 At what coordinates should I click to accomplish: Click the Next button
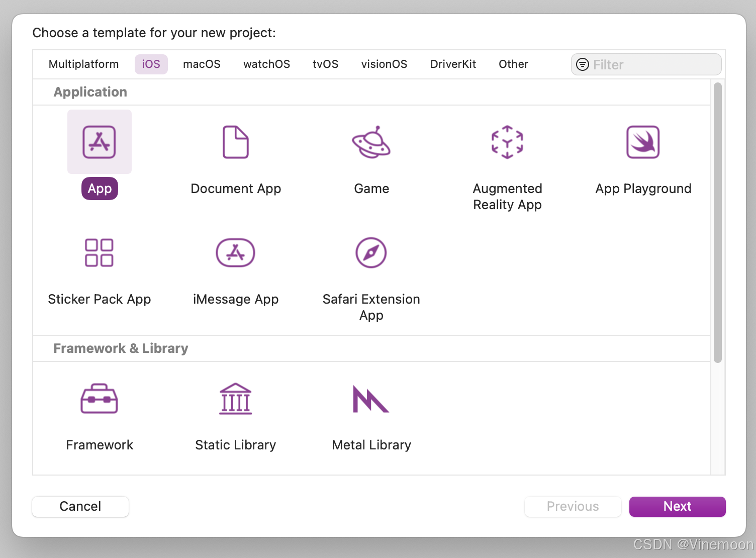tap(678, 506)
